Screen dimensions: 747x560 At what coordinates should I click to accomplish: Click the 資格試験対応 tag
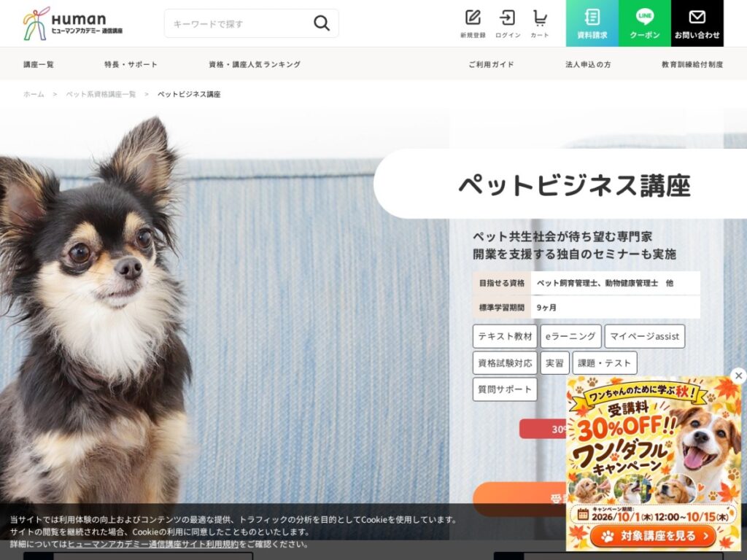click(x=505, y=363)
